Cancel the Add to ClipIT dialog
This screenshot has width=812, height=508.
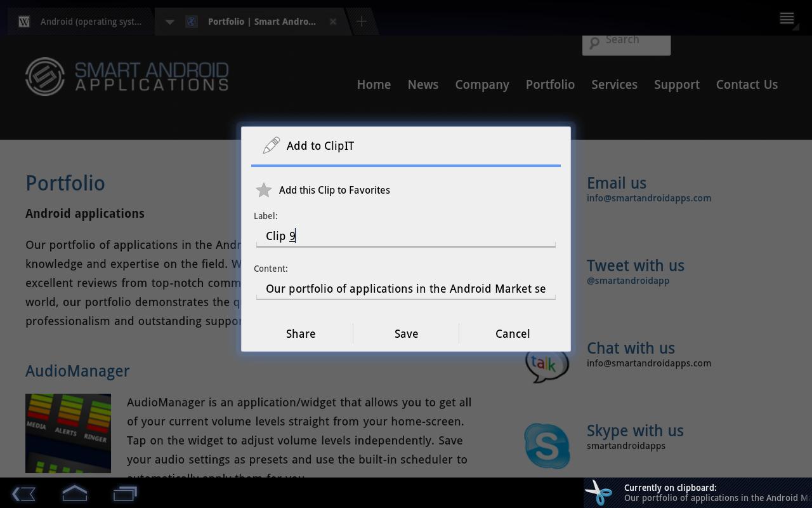coord(513,333)
